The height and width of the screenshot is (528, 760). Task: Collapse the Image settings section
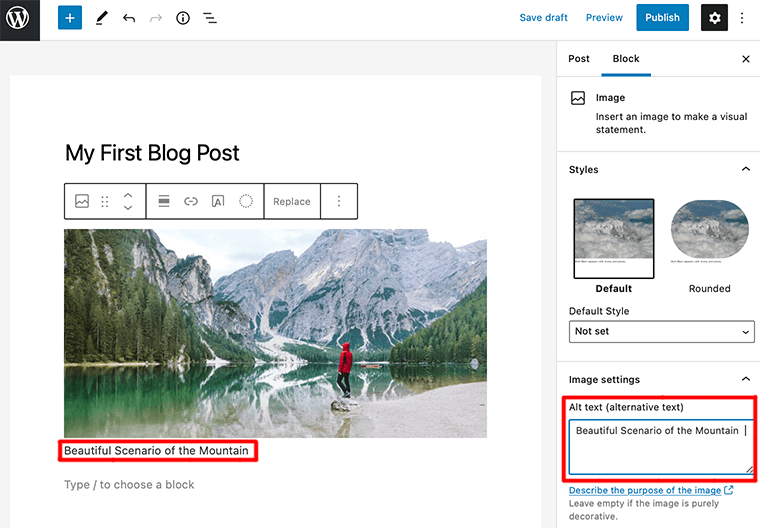tap(745, 379)
